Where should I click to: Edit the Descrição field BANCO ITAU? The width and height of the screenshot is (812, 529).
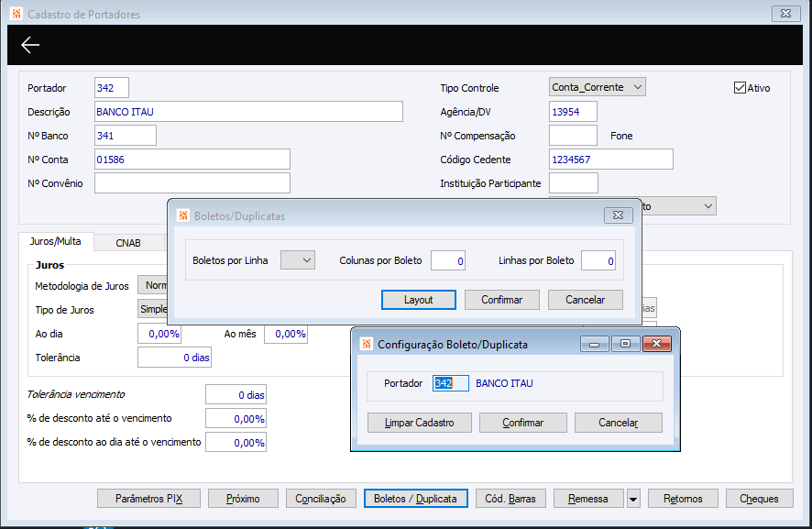click(248, 112)
